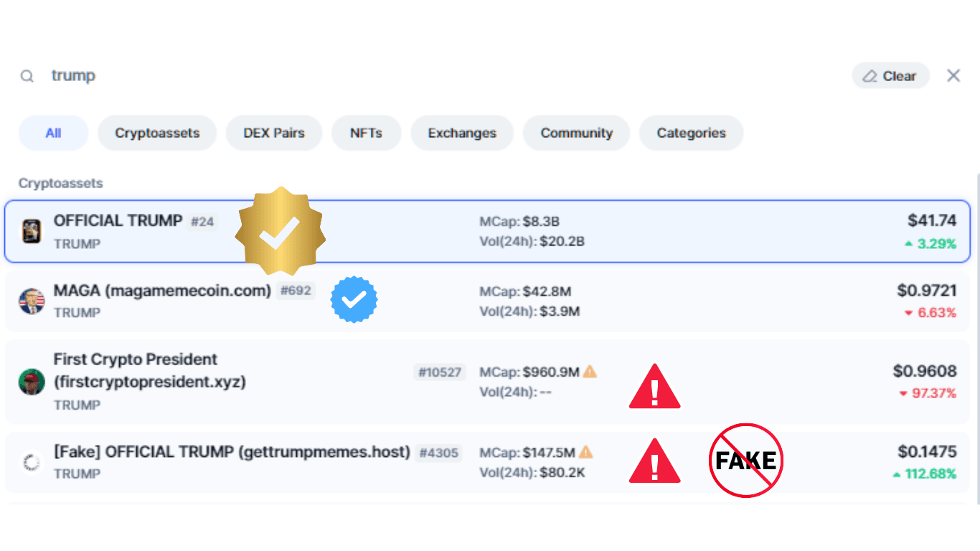Click the MCap $42.8M value
980x551 pixels.
547,292
